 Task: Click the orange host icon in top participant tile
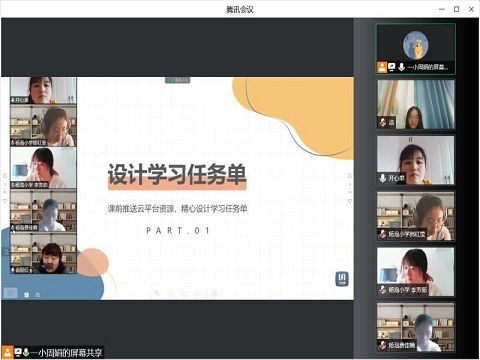[x=382, y=67]
